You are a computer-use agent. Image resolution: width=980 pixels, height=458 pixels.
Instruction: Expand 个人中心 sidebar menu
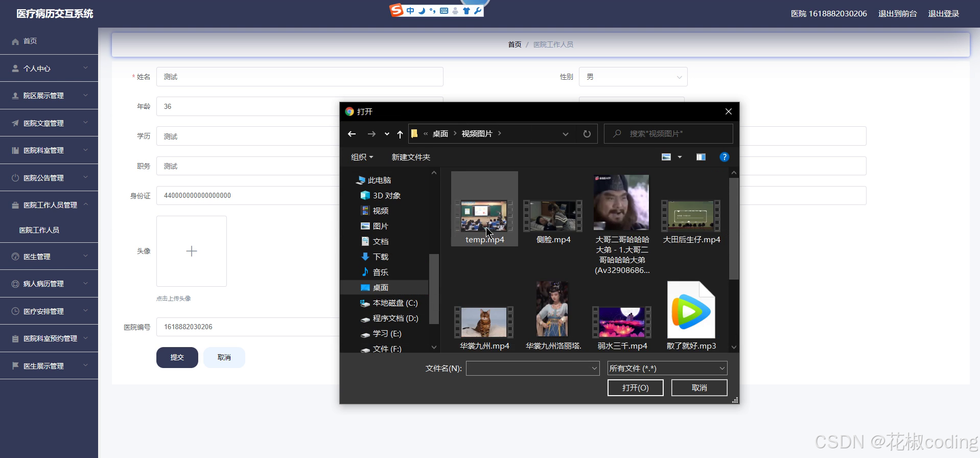[49, 68]
